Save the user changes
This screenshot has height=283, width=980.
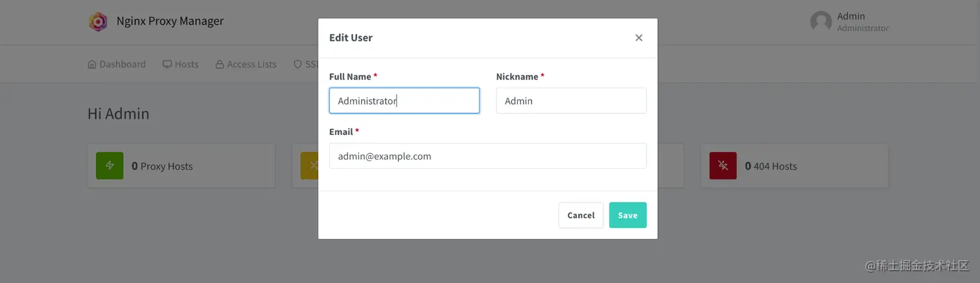(627, 215)
